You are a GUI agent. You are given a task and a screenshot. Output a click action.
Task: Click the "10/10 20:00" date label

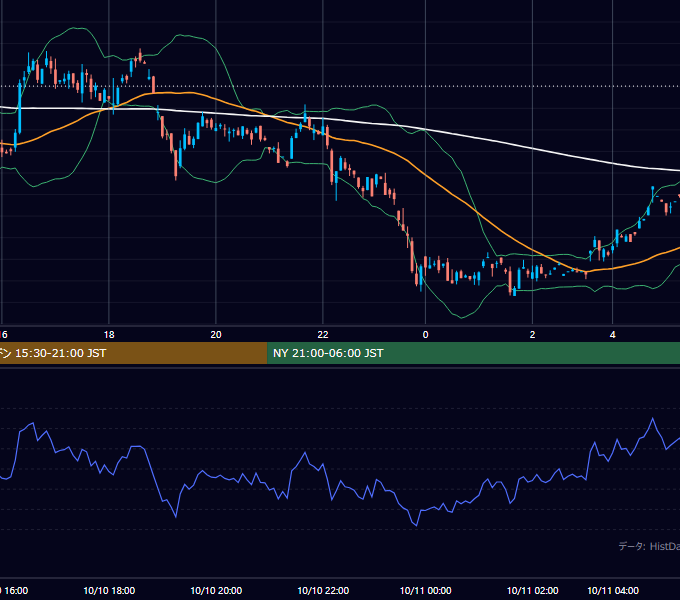point(216,590)
